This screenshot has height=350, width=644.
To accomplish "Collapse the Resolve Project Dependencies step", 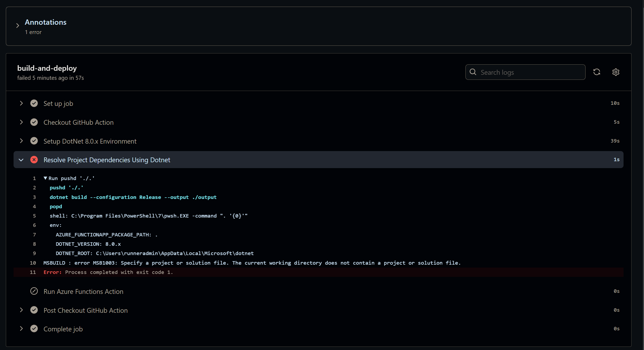I will tap(21, 160).
